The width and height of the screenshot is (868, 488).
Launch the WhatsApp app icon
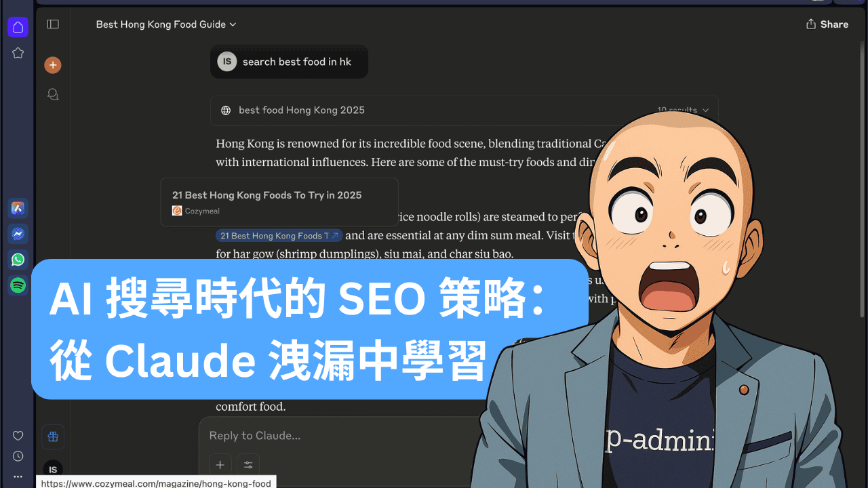(x=18, y=260)
